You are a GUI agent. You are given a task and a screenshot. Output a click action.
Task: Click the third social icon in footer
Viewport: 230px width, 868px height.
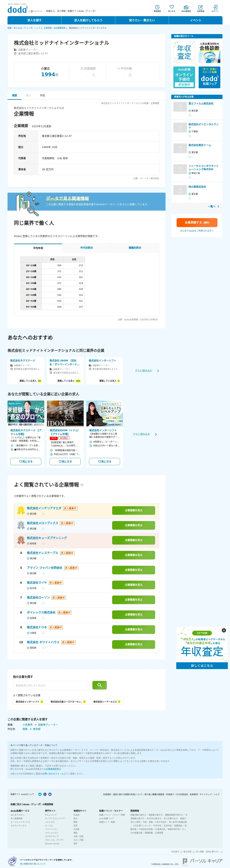(50, 794)
